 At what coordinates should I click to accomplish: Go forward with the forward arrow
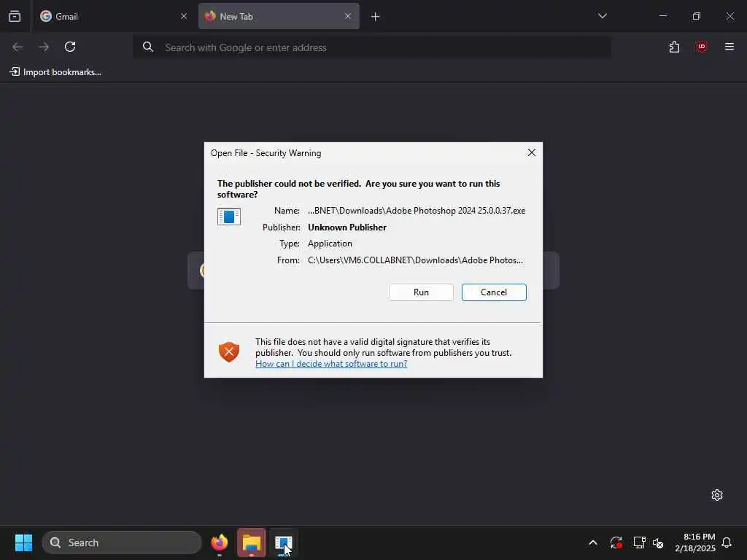[x=44, y=47]
